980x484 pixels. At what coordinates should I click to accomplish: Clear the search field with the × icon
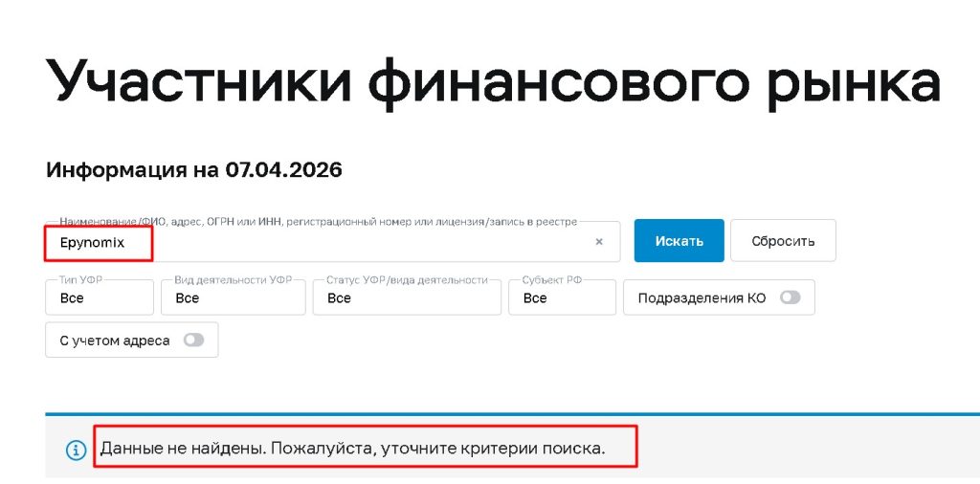[599, 242]
